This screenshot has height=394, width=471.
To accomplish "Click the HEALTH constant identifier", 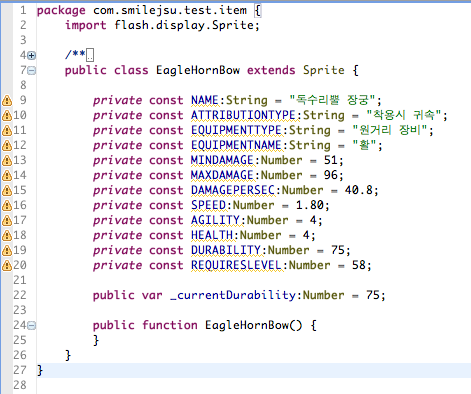I will 212,235.
